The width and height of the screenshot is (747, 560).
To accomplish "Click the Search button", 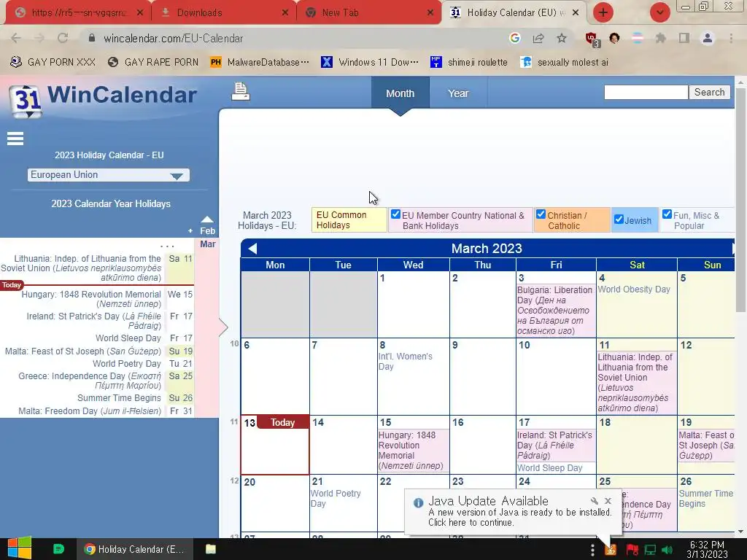I will pyautogui.click(x=709, y=92).
